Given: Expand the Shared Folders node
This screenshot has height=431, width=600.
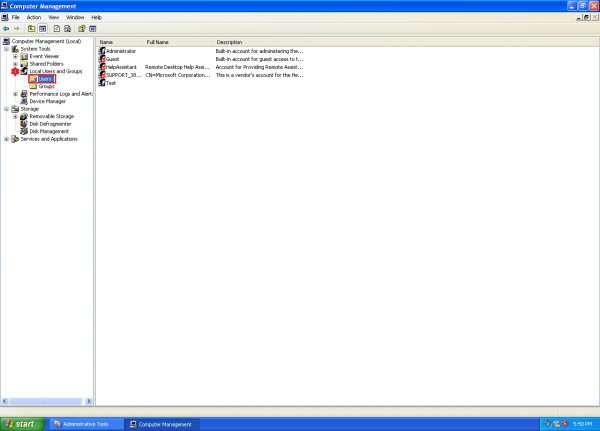Looking at the screenshot, I should 15,64.
